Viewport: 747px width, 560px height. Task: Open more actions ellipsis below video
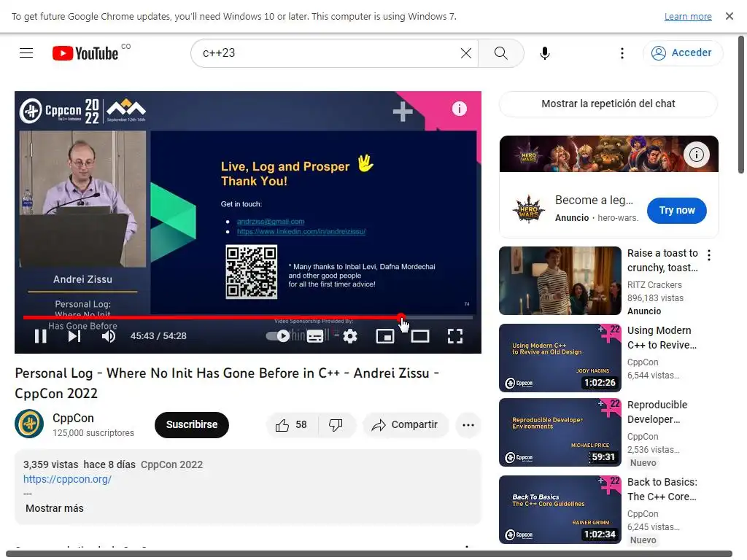pos(468,425)
